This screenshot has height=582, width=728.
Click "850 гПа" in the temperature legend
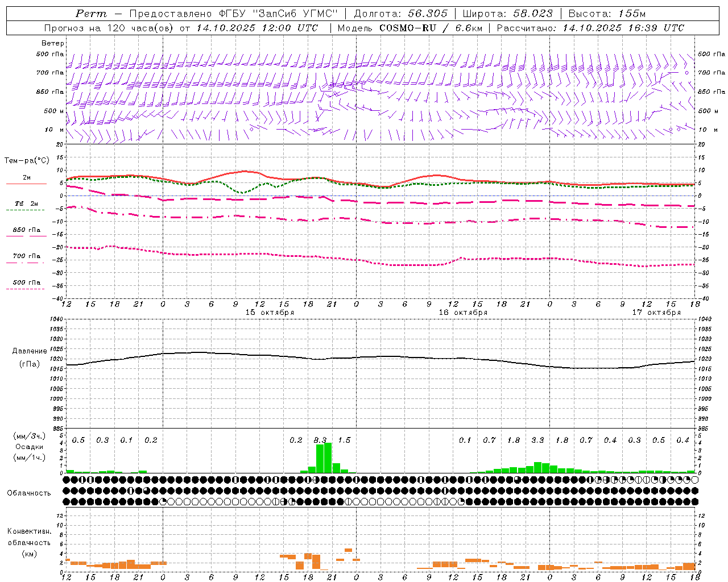click(x=26, y=230)
